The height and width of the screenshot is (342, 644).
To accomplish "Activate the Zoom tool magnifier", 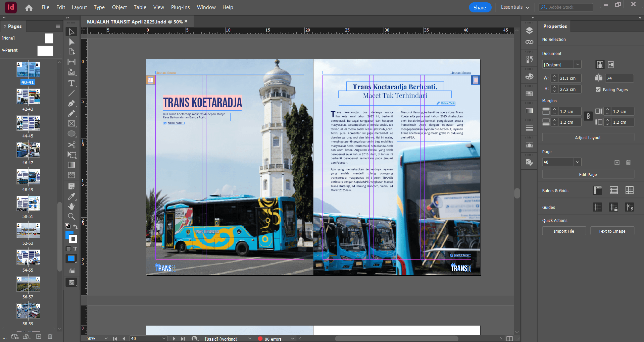I will click(x=71, y=217).
